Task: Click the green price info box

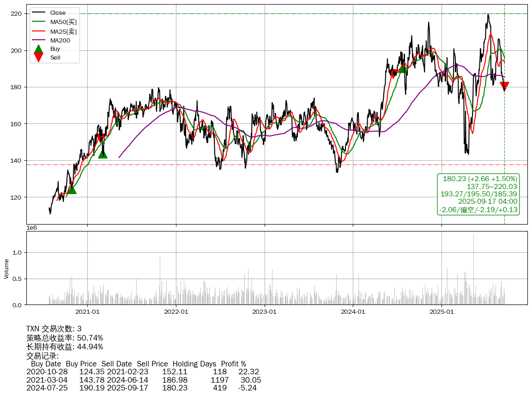Action: coord(478,194)
